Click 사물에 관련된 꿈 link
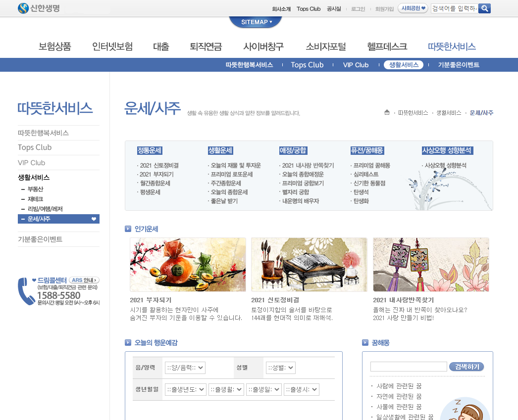 point(399,407)
